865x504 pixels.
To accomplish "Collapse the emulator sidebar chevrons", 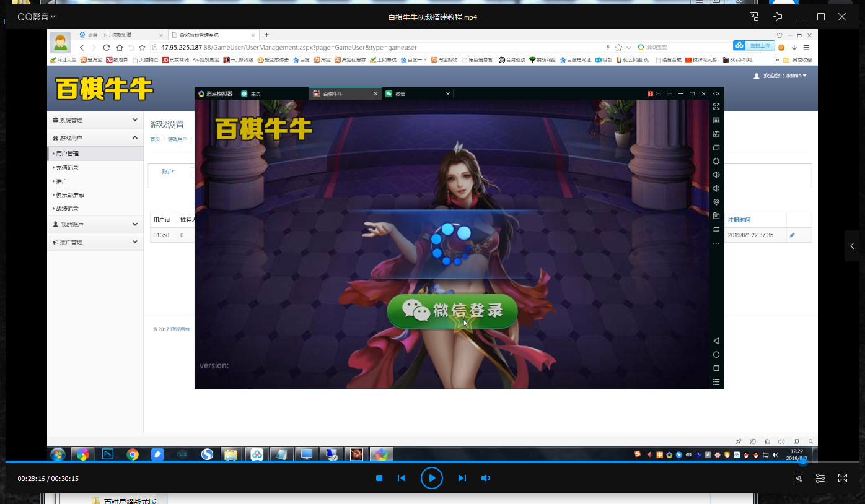I will pyautogui.click(x=716, y=93).
